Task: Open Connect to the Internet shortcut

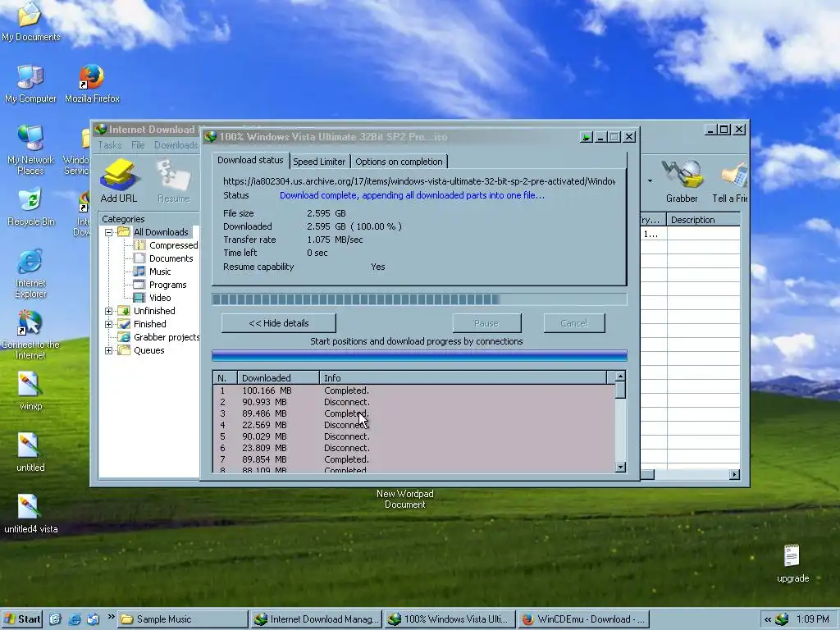Action: pyautogui.click(x=30, y=336)
